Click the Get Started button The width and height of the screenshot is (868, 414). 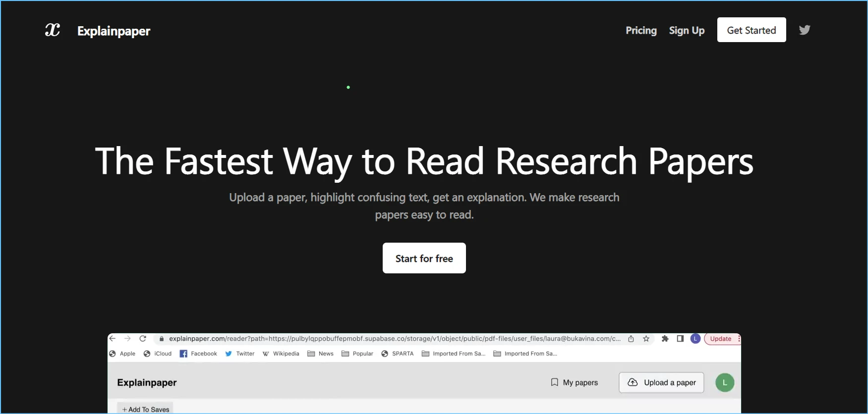click(752, 30)
